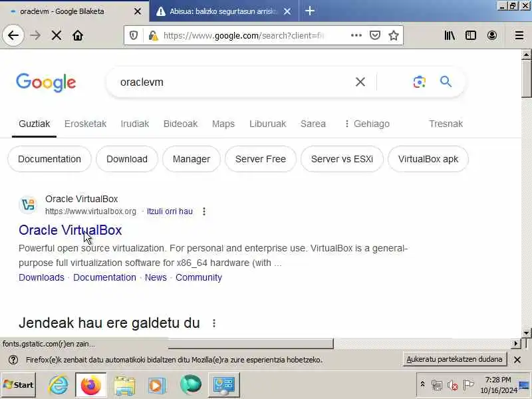Switch to the Bideoak videos tab
Screen dimensions: 532x399
pyautogui.click(x=180, y=124)
